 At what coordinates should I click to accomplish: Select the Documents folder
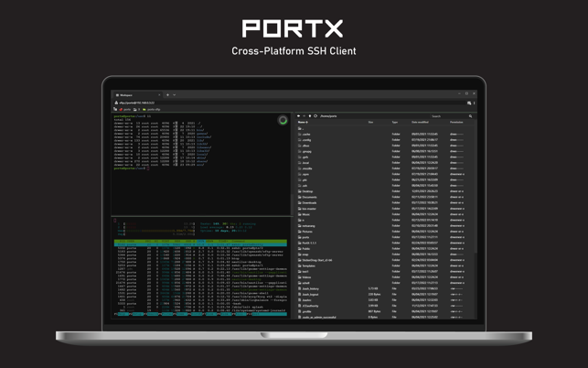pyautogui.click(x=385, y=197)
